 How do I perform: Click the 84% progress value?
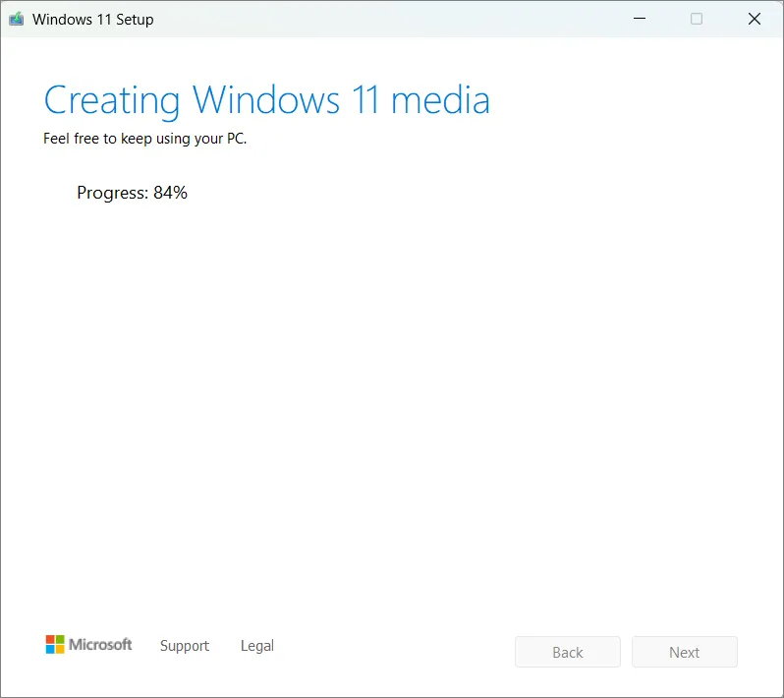point(170,193)
